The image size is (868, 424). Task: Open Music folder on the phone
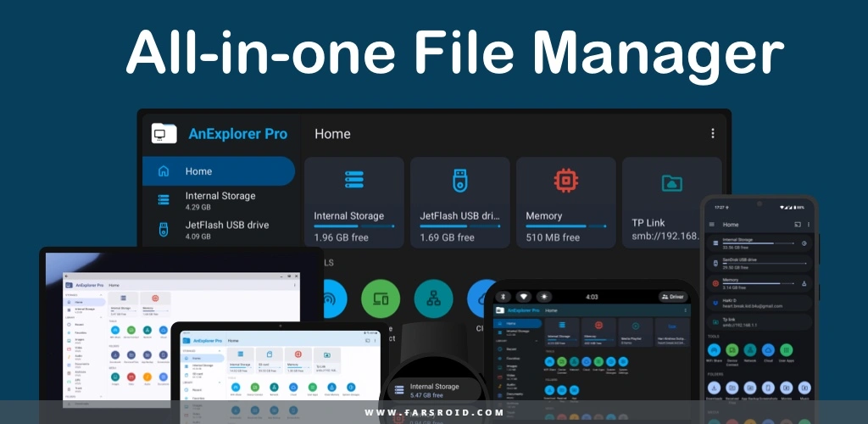pos(804,388)
